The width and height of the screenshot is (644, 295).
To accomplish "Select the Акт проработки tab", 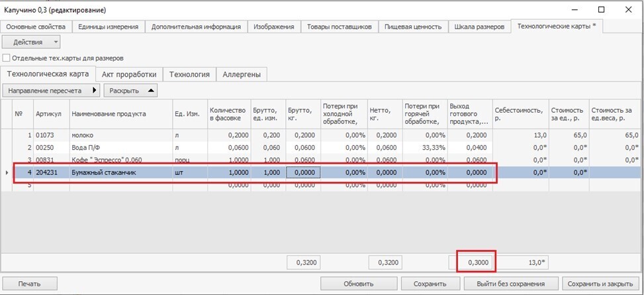I will pos(130,74).
